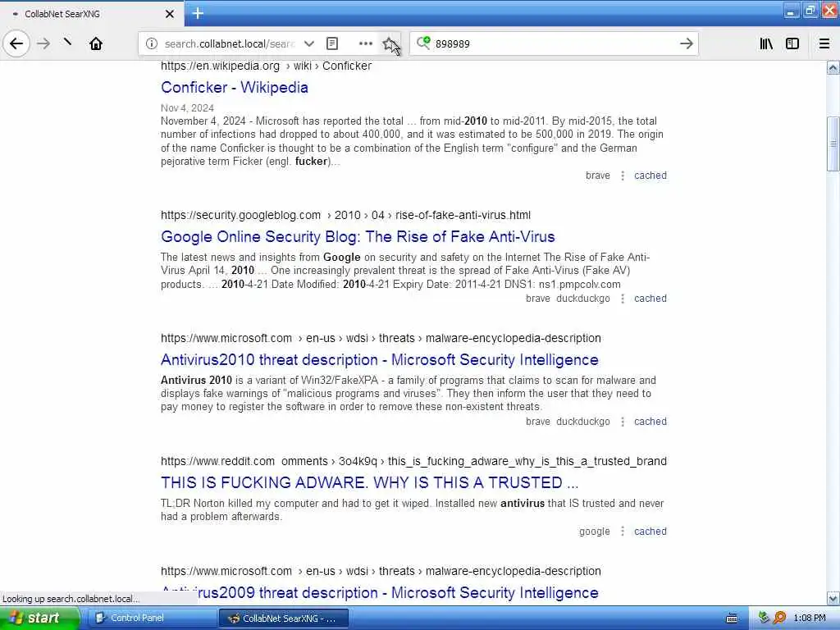Go back to the previous page
Viewport: 840px width, 630px height.
click(x=16, y=43)
